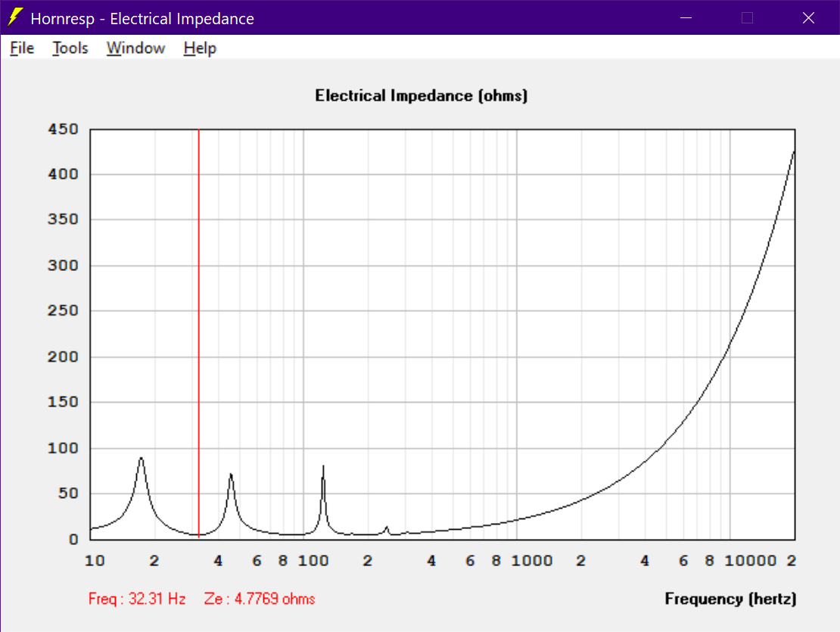Click the 'Freq : 32.31 Hz' readout
The image size is (840, 632).
tap(137, 598)
